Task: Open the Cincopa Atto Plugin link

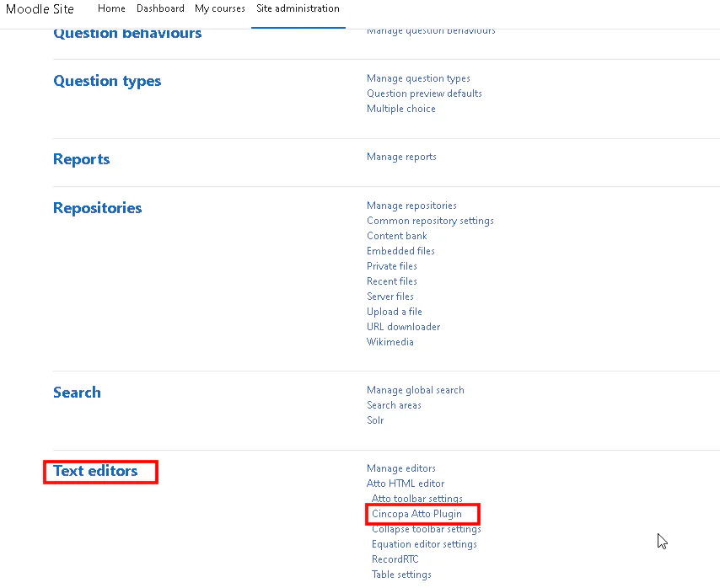Action: click(x=417, y=514)
